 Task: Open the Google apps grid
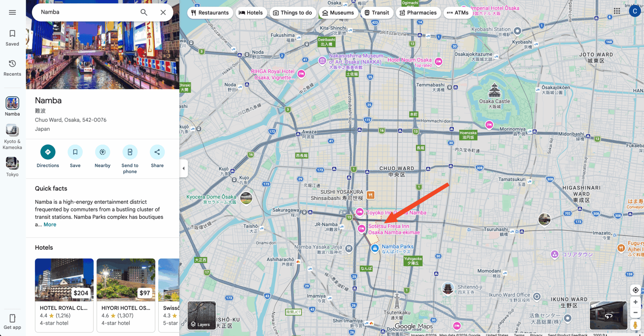(x=616, y=11)
